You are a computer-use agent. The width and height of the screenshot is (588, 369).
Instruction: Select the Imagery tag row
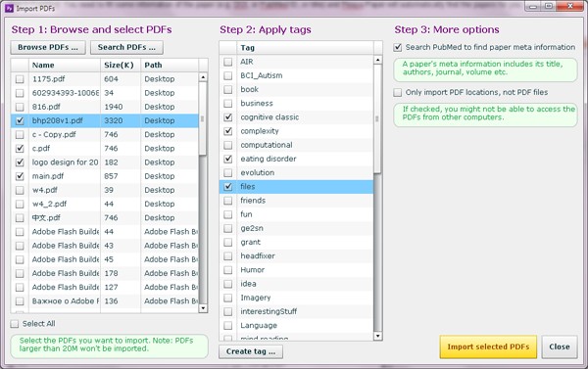(x=296, y=298)
